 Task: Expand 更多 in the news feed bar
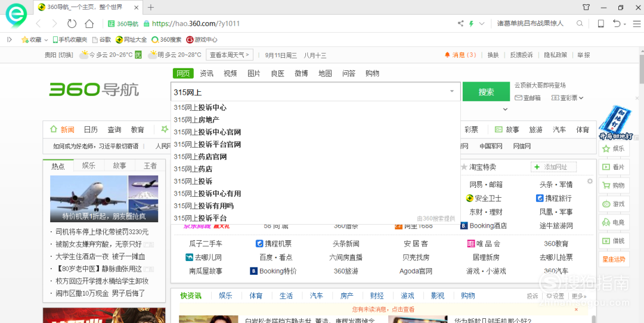579,296
